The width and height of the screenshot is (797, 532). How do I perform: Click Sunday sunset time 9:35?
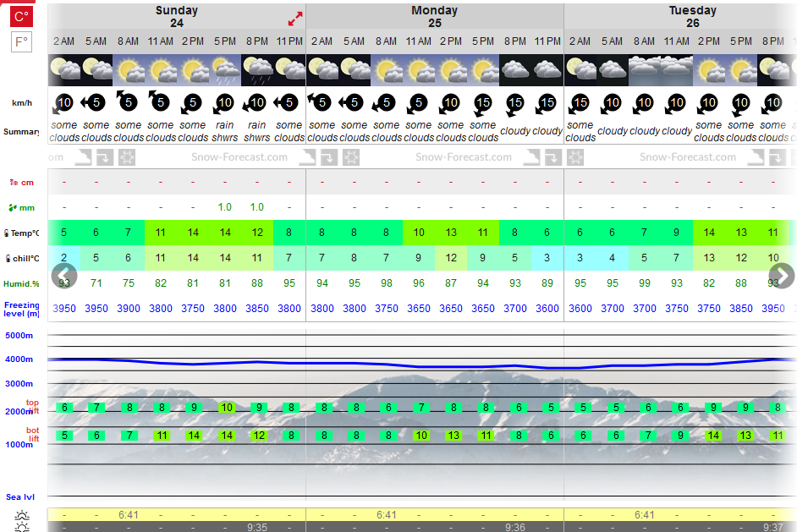tap(257, 527)
